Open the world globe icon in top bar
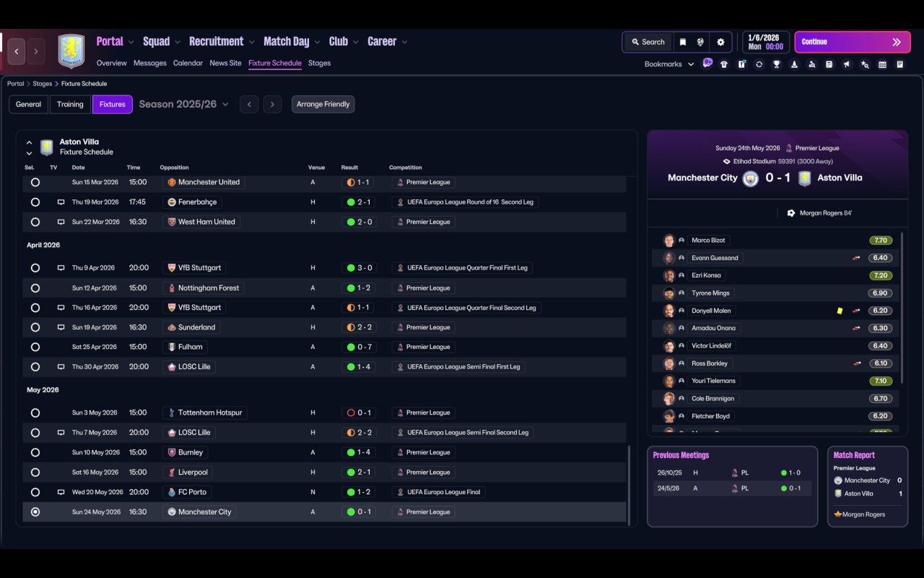The height and width of the screenshot is (578, 924). [x=700, y=42]
